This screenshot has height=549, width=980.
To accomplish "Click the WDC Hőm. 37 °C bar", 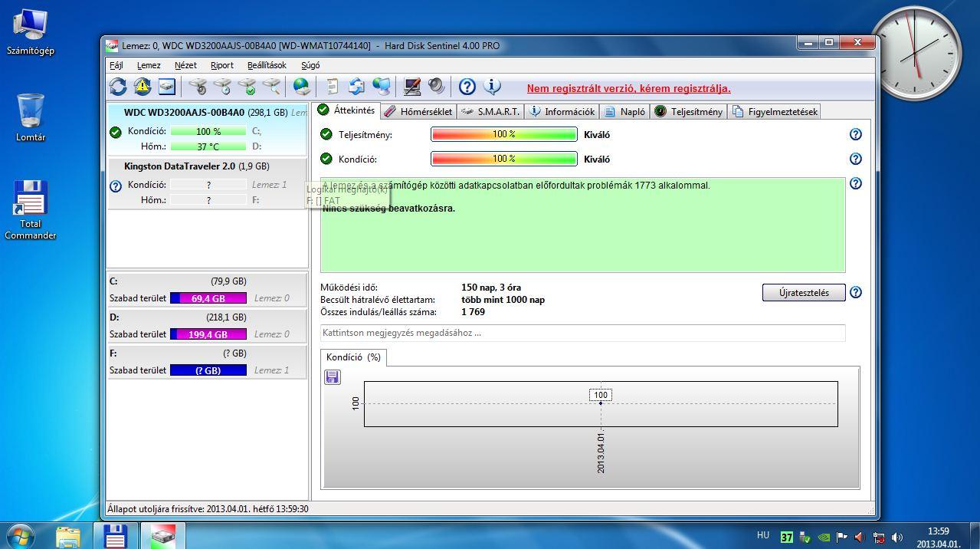I will click(208, 146).
